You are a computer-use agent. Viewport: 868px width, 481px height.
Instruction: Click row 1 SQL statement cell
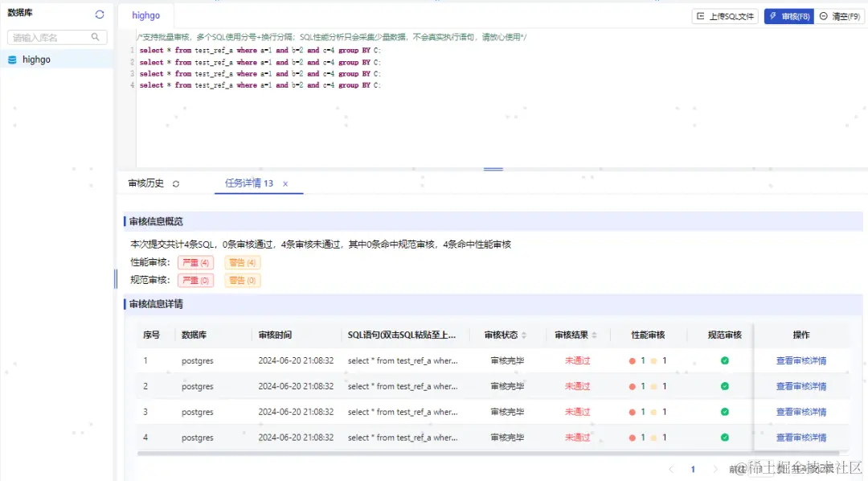pyautogui.click(x=403, y=360)
